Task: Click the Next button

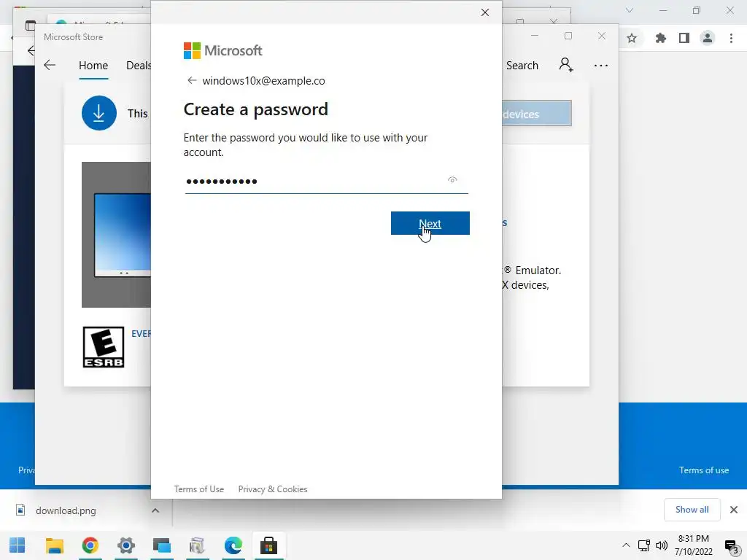Action: (430, 223)
